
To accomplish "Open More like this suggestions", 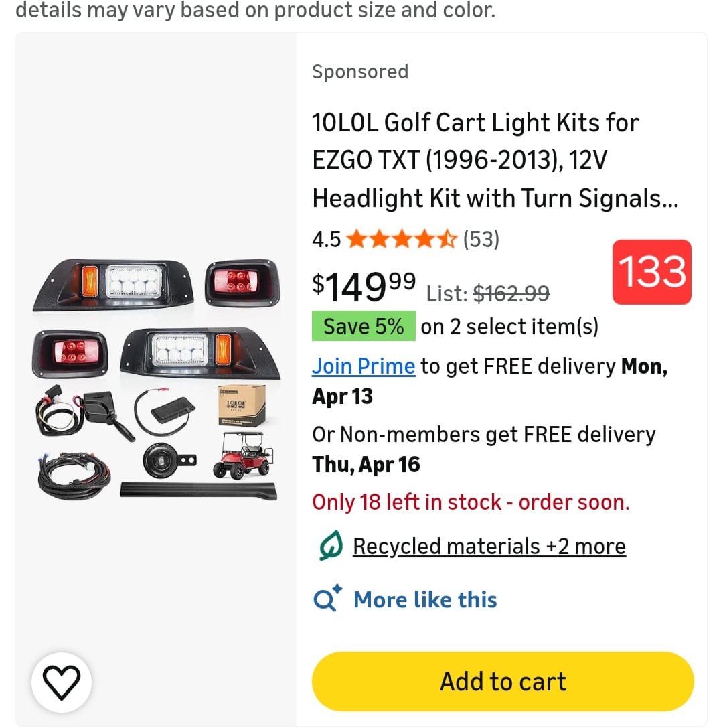I will pyautogui.click(x=425, y=599).
